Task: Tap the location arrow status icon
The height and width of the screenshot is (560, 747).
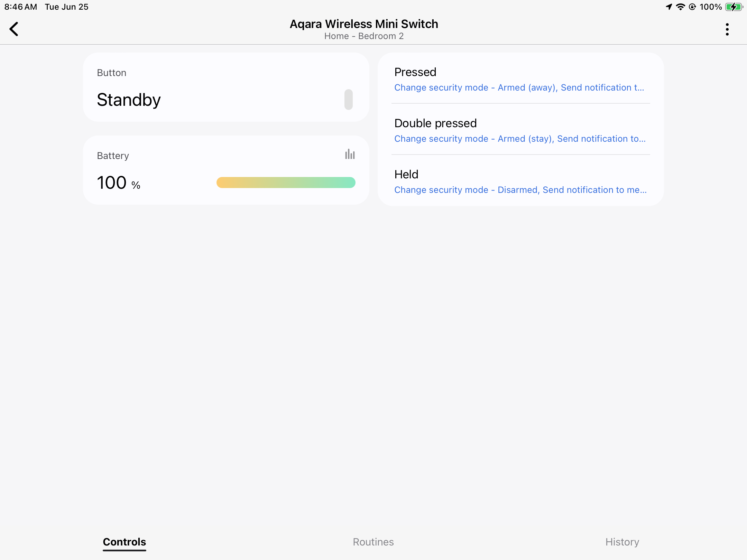Action: coord(669,7)
